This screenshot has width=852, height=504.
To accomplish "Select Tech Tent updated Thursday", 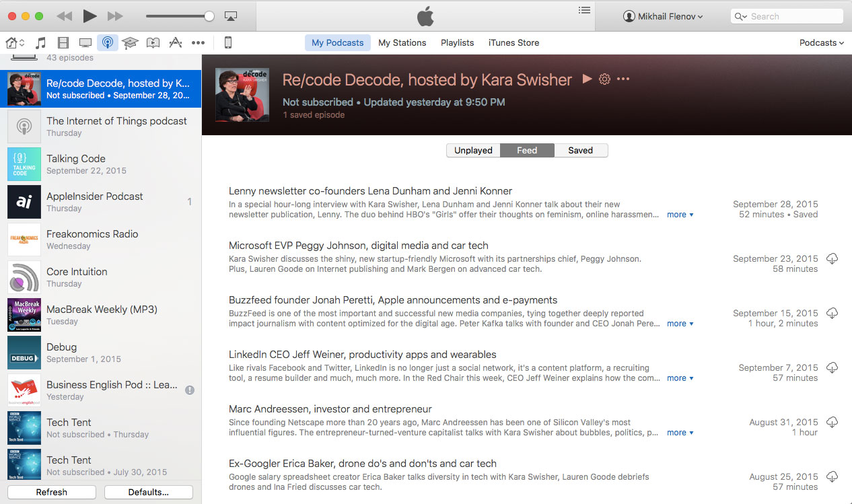I will (x=101, y=428).
